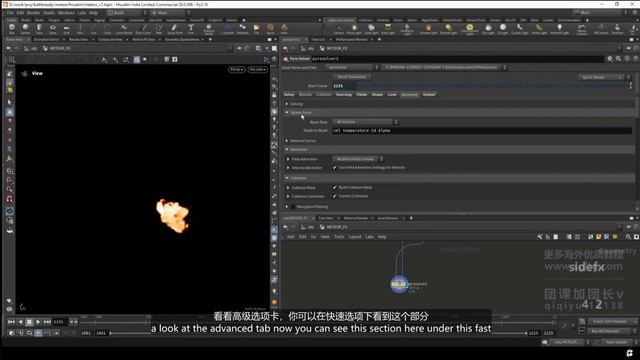Click the network editor find node icon
Screen dimensions: 640x360
pyautogui.click(x=628, y=237)
